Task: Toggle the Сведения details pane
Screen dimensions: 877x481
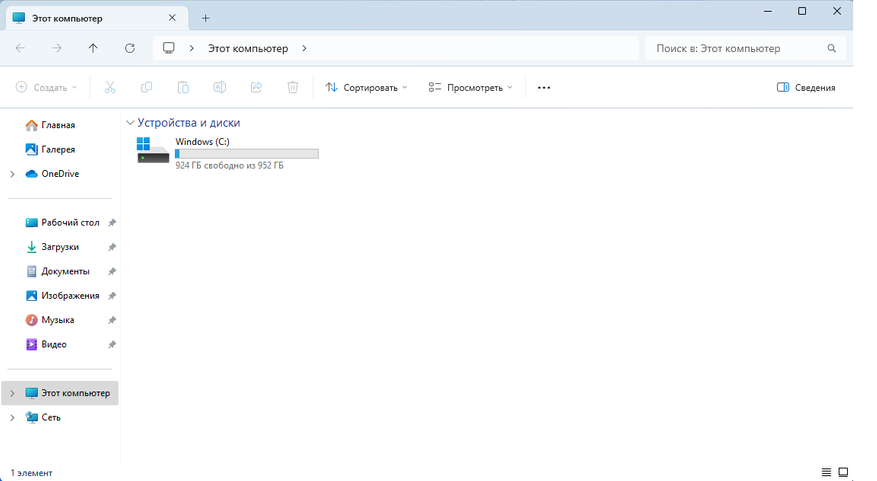Action: pos(806,87)
